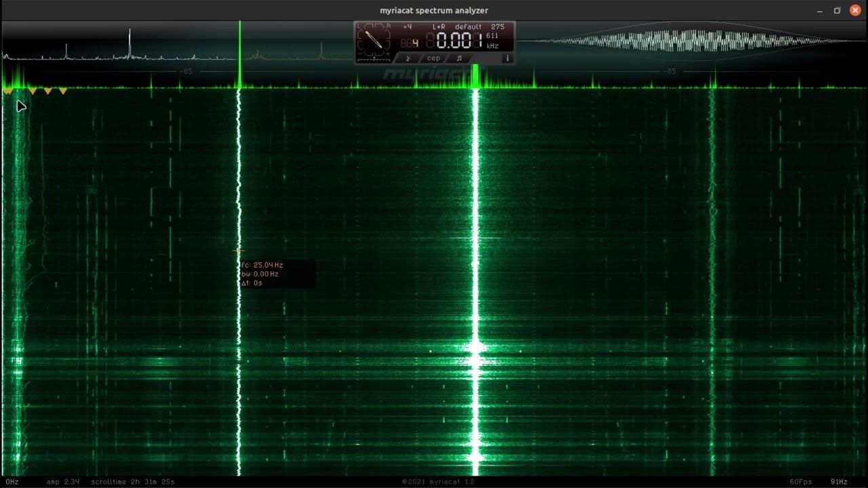Click the fc: 25.04 Hz readout

point(262,265)
